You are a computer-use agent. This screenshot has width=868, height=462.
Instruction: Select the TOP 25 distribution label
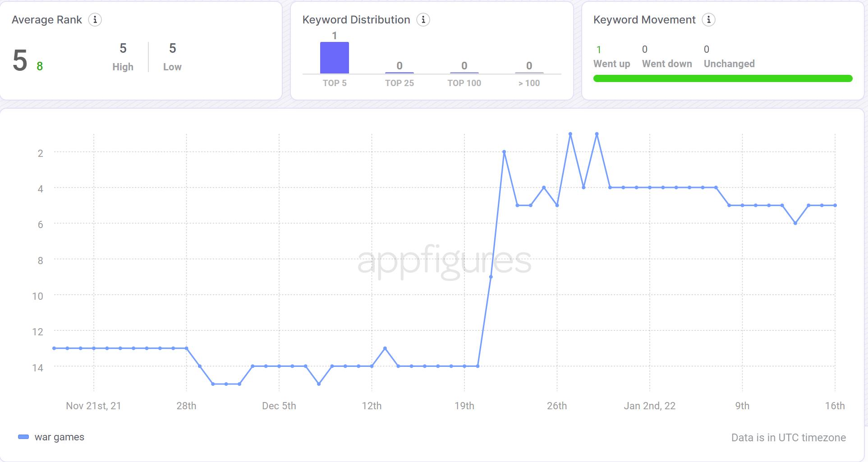tap(400, 83)
